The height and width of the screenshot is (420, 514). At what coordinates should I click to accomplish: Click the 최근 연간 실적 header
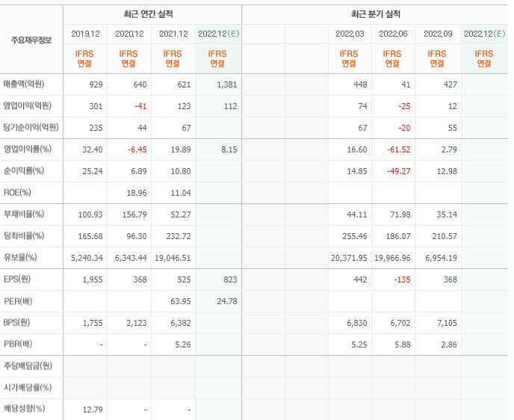pyautogui.click(x=148, y=14)
